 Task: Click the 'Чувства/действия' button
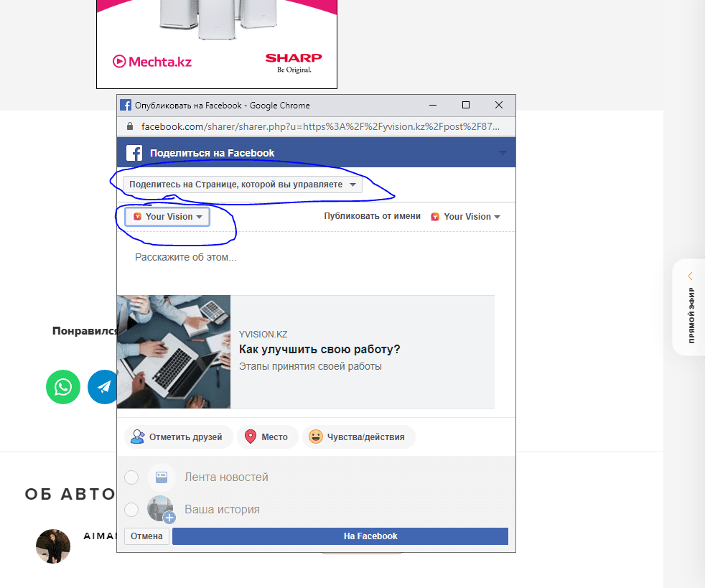[x=359, y=437]
